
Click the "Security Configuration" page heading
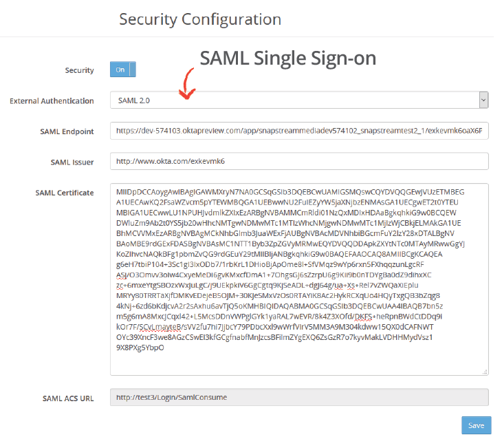[200, 19]
